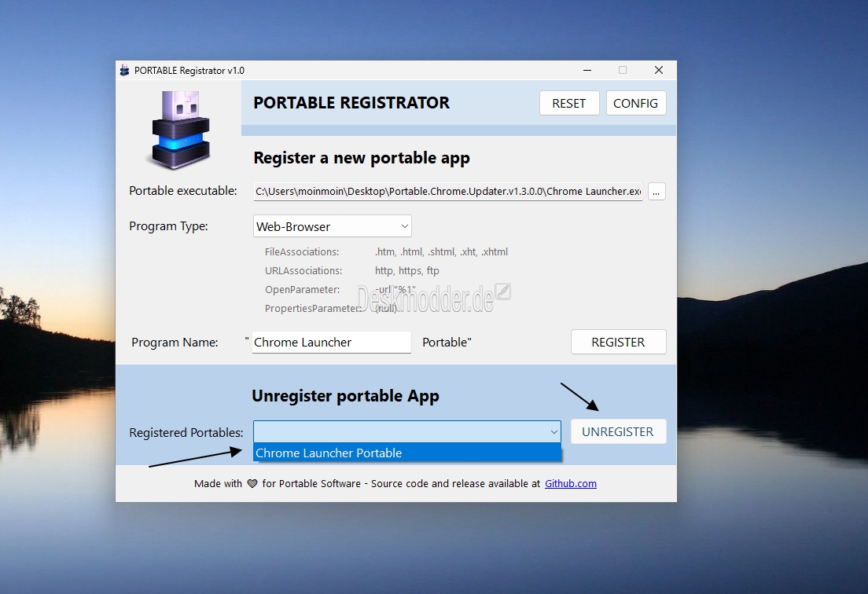Click the 'Program Type:' label
Viewport: 868px width, 594px height.
pos(168,226)
